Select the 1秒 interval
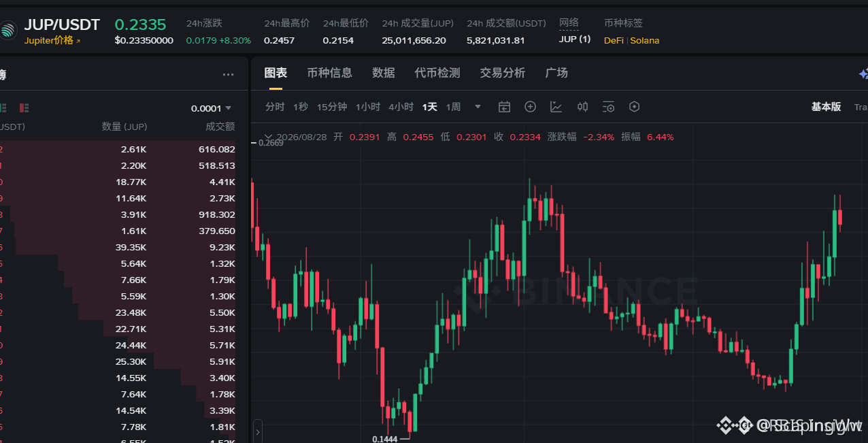 (301, 107)
